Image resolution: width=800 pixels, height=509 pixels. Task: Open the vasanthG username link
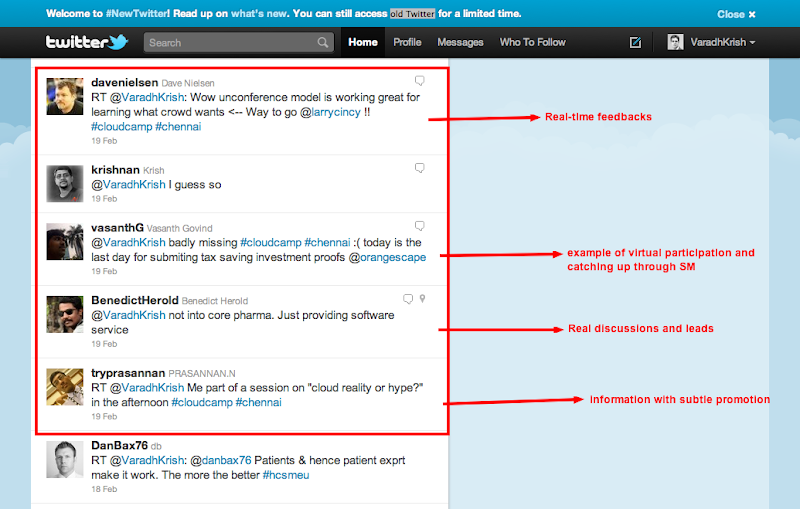coord(117,227)
